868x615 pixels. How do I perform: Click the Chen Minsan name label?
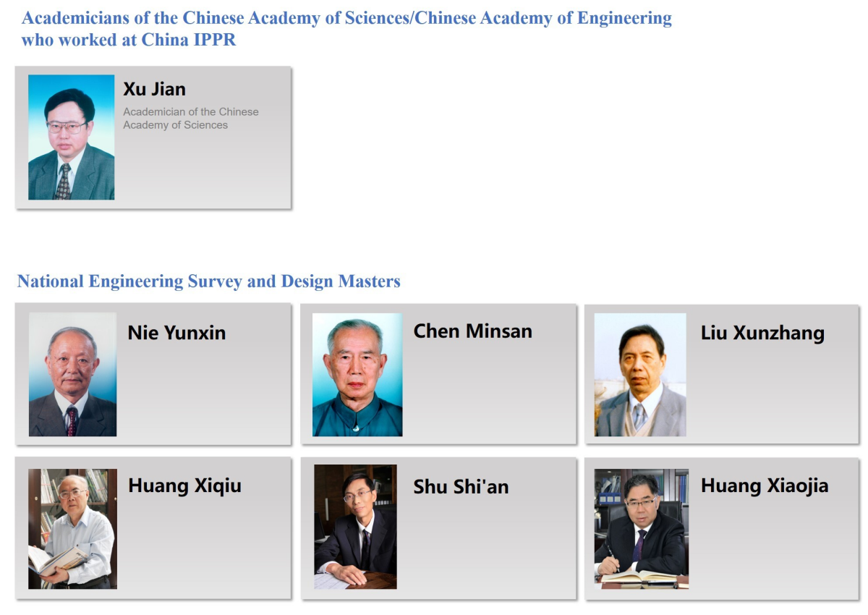[x=472, y=331]
